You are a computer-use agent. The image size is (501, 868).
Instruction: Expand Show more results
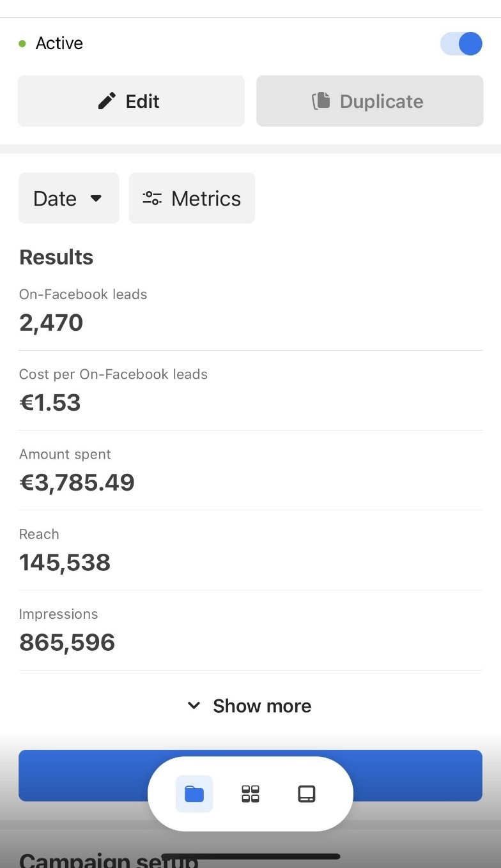tap(250, 706)
